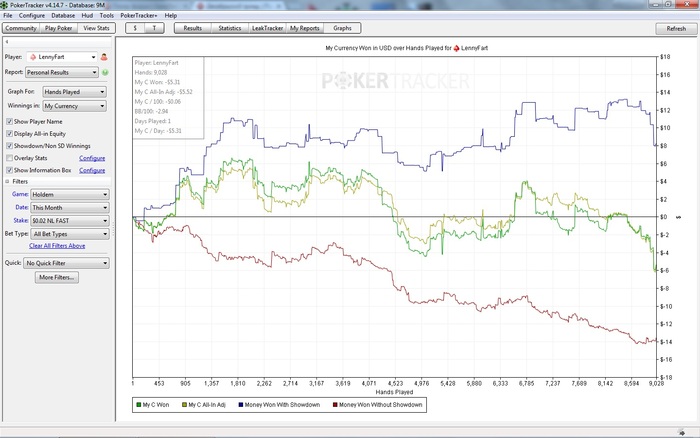Open the Database menu
700x438 pixels.
pyautogui.click(x=63, y=15)
